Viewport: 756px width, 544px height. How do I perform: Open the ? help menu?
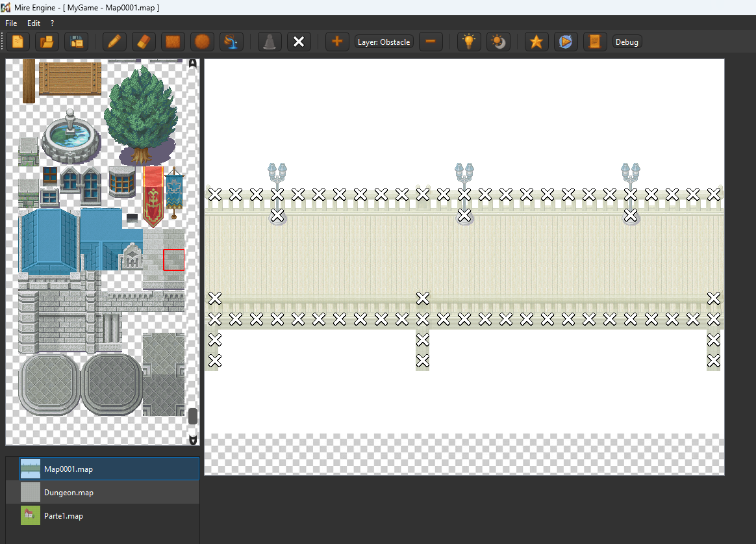(x=52, y=23)
